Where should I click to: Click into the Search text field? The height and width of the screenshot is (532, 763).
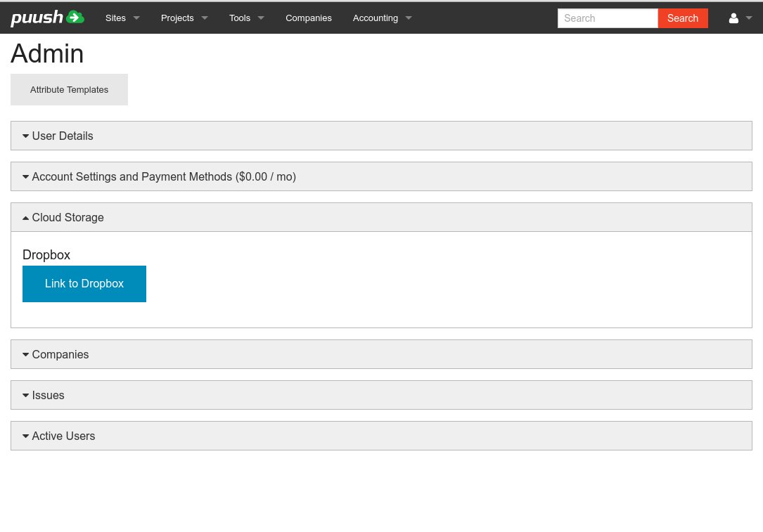tap(608, 18)
